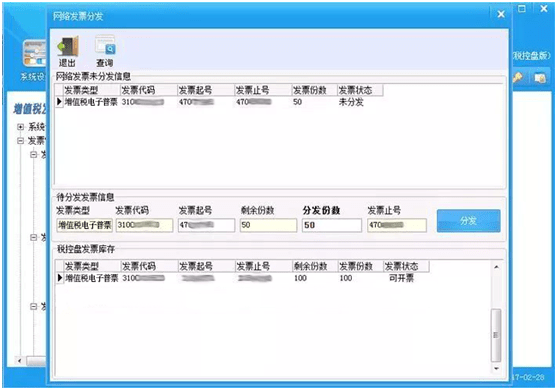The height and width of the screenshot is (390, 557).
Task: Collapse first sub-node under 发票 tree
Action: coord(34,154)
